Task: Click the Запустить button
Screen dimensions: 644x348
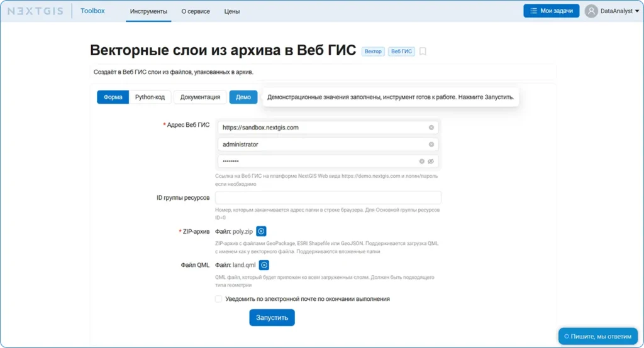Action: [272, 318]
